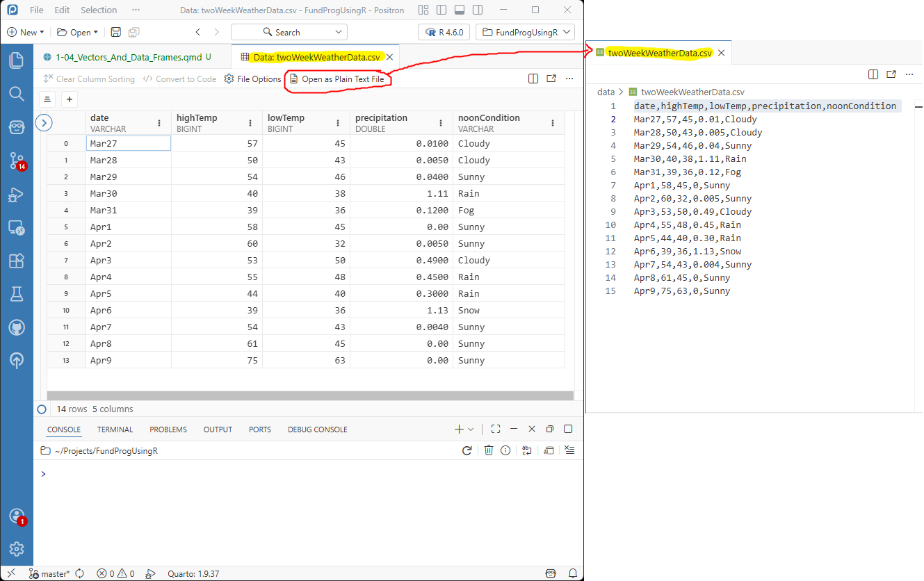Open the Extensions view icon
This screenshot has width=924, height=581.
coord(17,261)
